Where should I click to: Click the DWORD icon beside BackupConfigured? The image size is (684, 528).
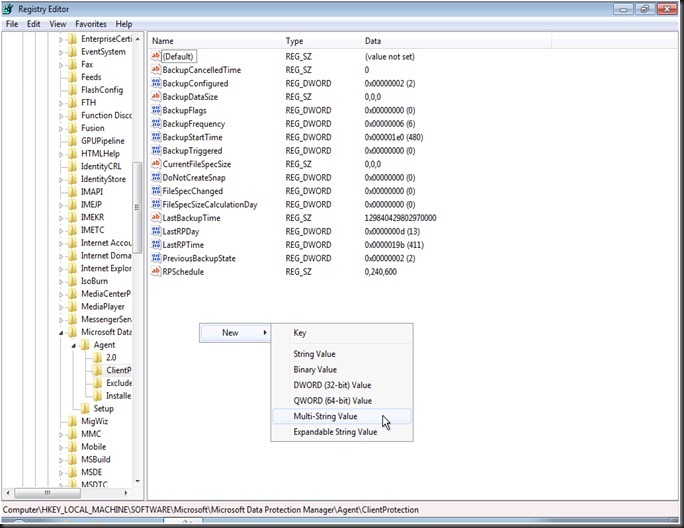(x=155, y=84)
